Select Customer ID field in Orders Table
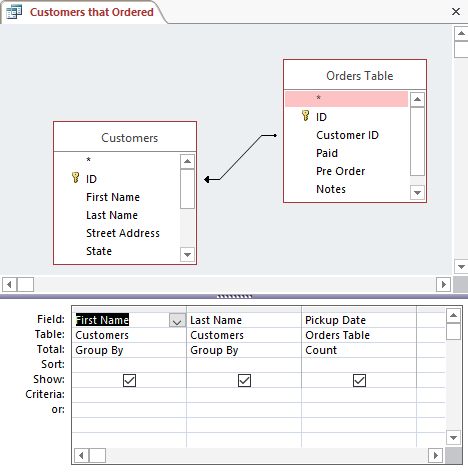 (x=346, y=135)
